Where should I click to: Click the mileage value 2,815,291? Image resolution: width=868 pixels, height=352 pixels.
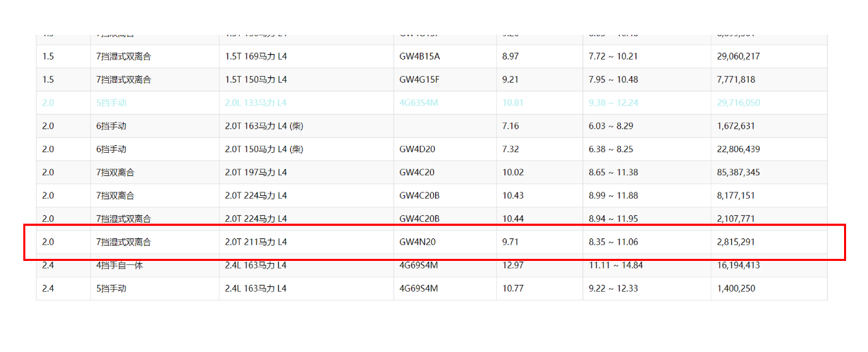[x=738, y=242]
